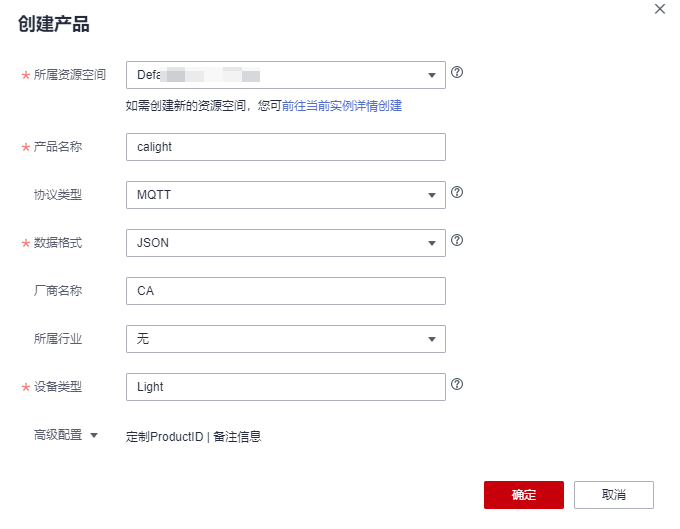Image resolution: width=680 pixels, height=529 pixels.
Task: Click help icon next to protocol type
Action: click(x=457, y=192)
